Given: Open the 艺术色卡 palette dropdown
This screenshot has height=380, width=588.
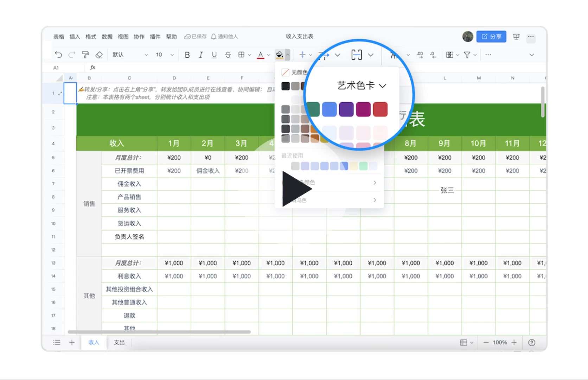Looking at the screenshot, I should [x=362, y=85].
